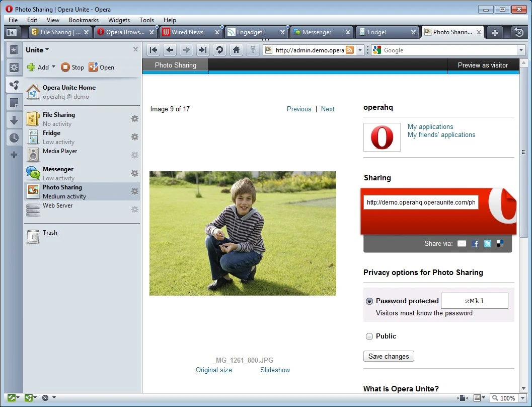
Task: Share via Twitter icon
Action: pos(488,243)
